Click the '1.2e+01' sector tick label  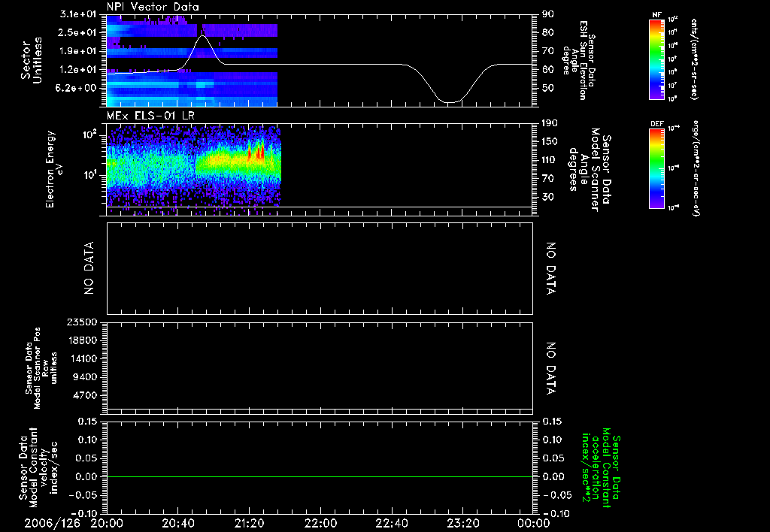pyautogui.click(x=78, y=70)
